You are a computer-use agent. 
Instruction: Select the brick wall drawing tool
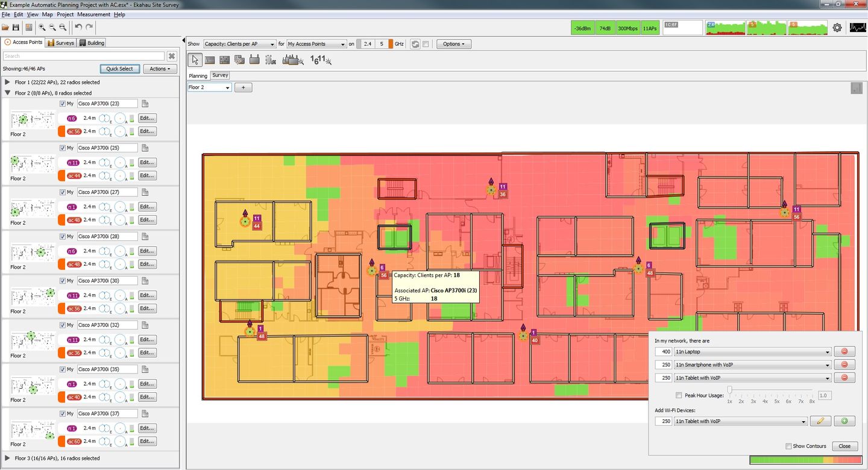(224, 60)
